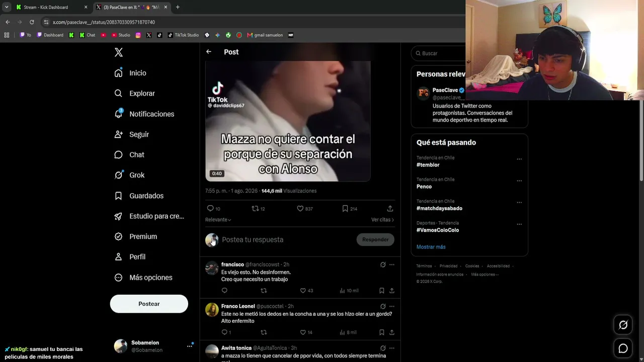Viewport: 644px width, 362px height.
Task: Open more options on Awita tonica's comment
Action: click(x=392, y=348)
